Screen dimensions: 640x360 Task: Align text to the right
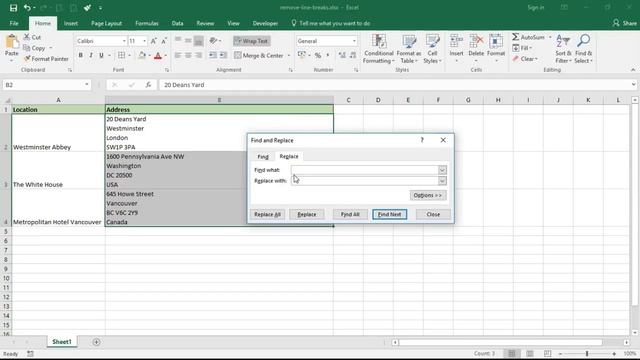199,55
